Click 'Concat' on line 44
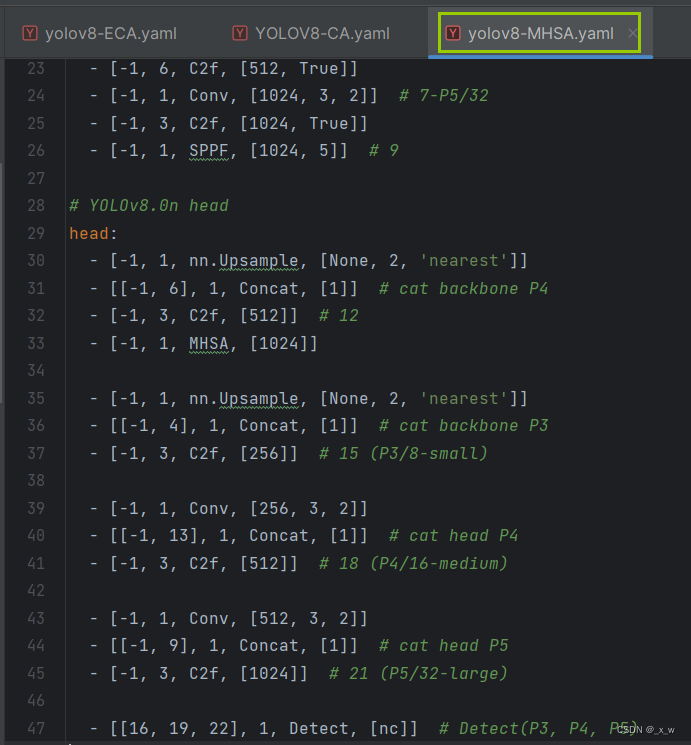The height and width of the screenshot is (745, 691). (x=269, y=646)
